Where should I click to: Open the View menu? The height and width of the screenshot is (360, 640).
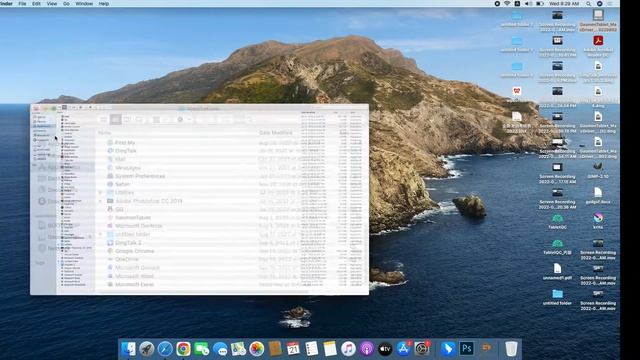tap(52, 4)
